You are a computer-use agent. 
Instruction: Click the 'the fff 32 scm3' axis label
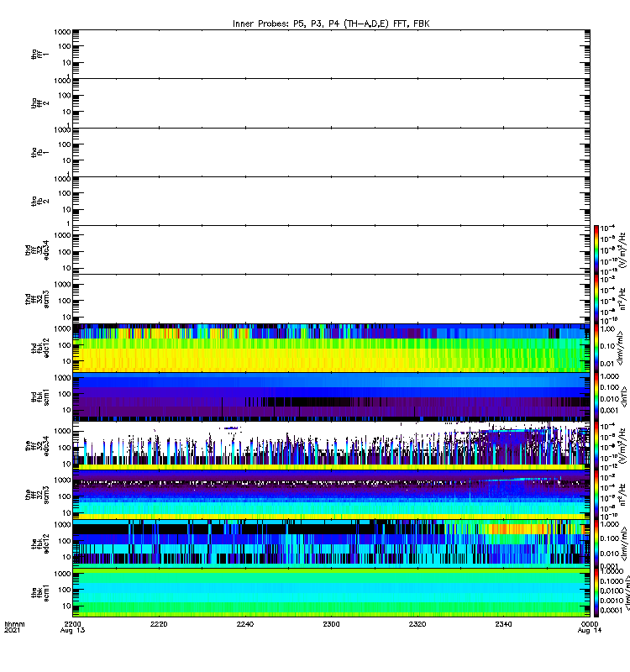[37, 495]
